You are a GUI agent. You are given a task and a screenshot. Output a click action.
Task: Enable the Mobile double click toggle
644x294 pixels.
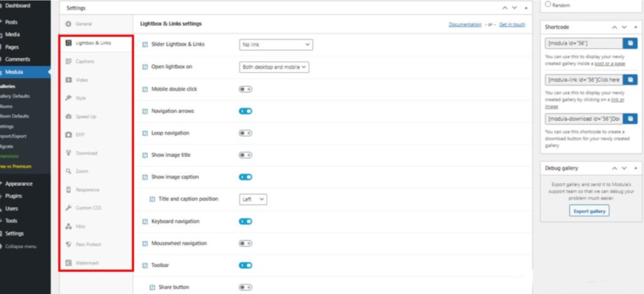[x=245, y=89]
